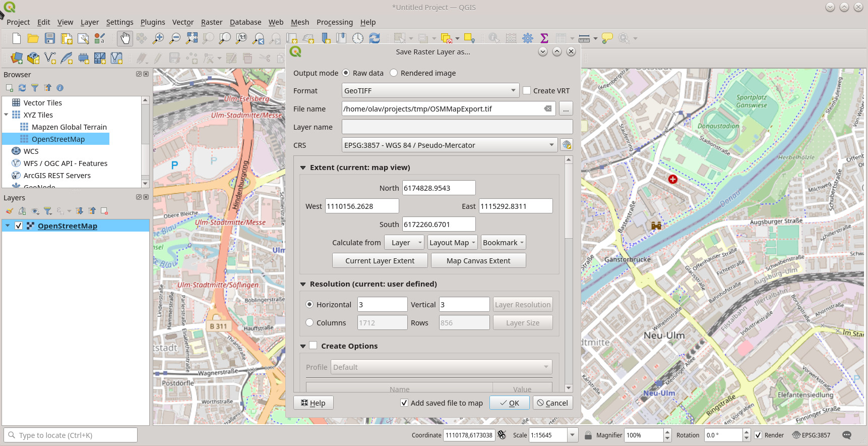Open the Processing menu
This screenshot has height=446, width=868.
click(335, 22)
